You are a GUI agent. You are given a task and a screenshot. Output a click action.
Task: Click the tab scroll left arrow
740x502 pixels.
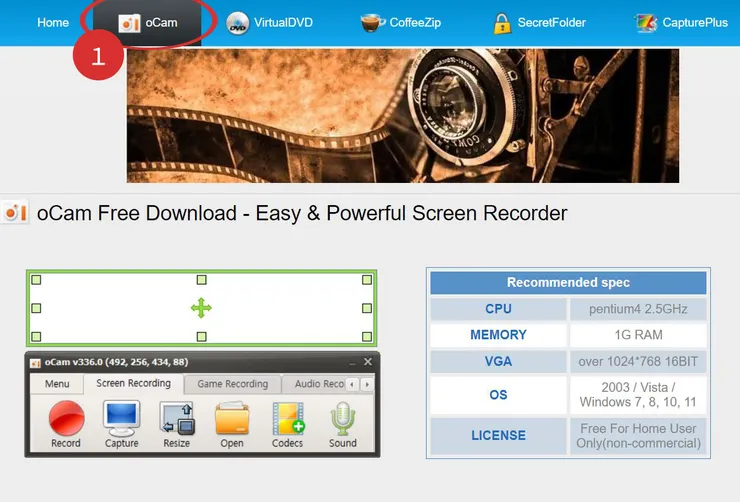(x=352, y=384)
